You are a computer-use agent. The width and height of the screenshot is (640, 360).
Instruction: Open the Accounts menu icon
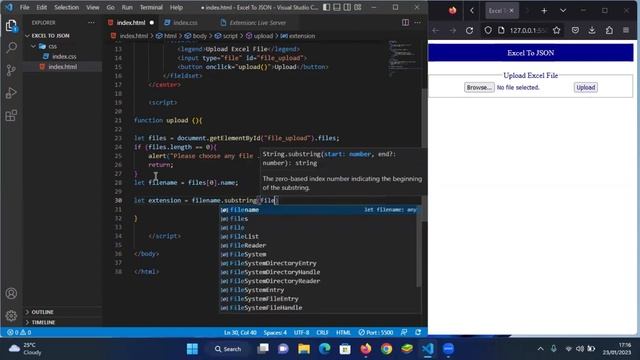[11, 293]
